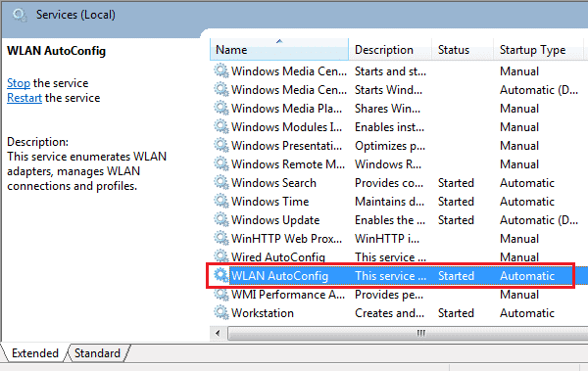Click Started status of Windows Search

click(x=456, y=182)
